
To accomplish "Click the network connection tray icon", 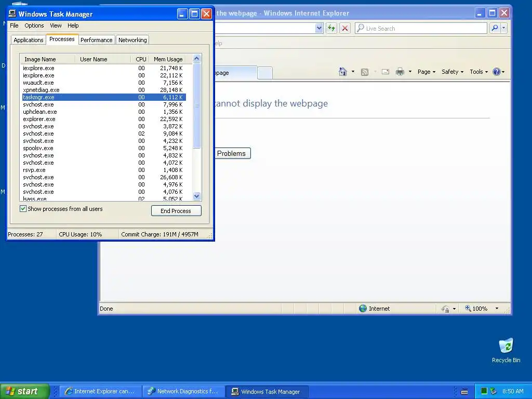I will pyautogui.click(x=494, y=391).
